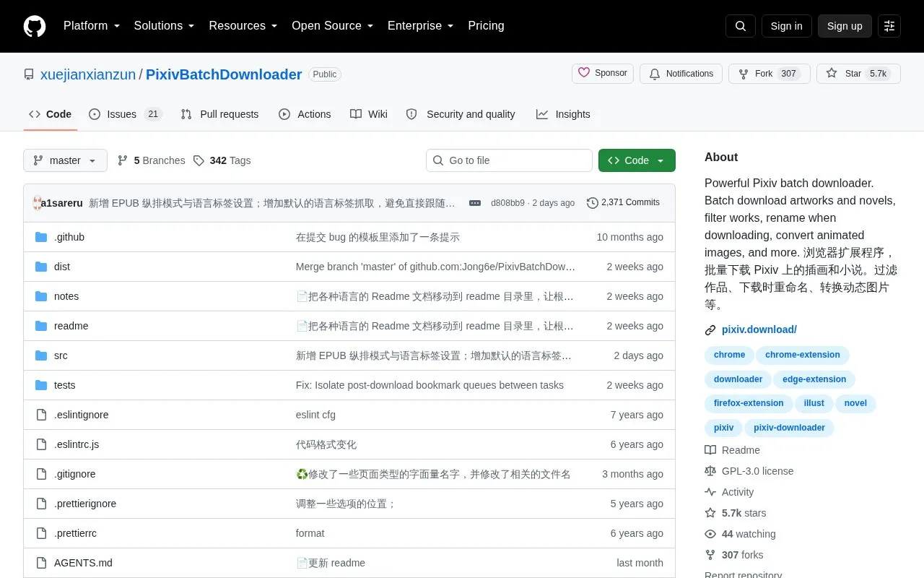Open the 5 Branches link

151,160
